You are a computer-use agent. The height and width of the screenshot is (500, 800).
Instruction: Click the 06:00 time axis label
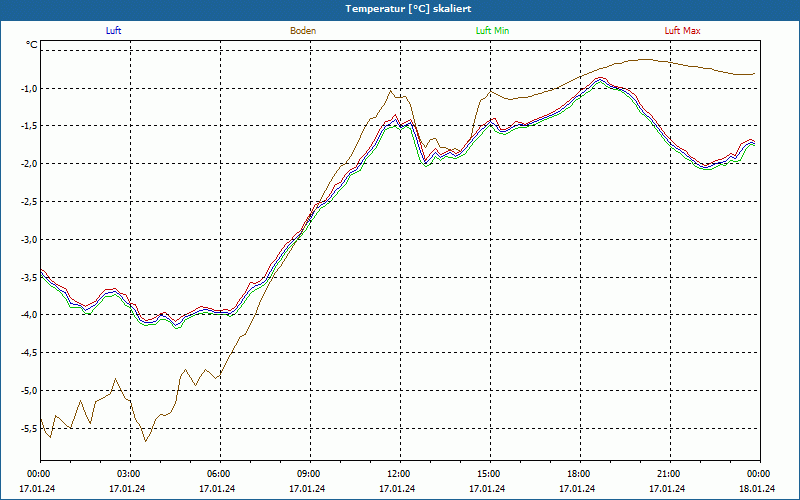pyautogui.click(x=217, y=473)
